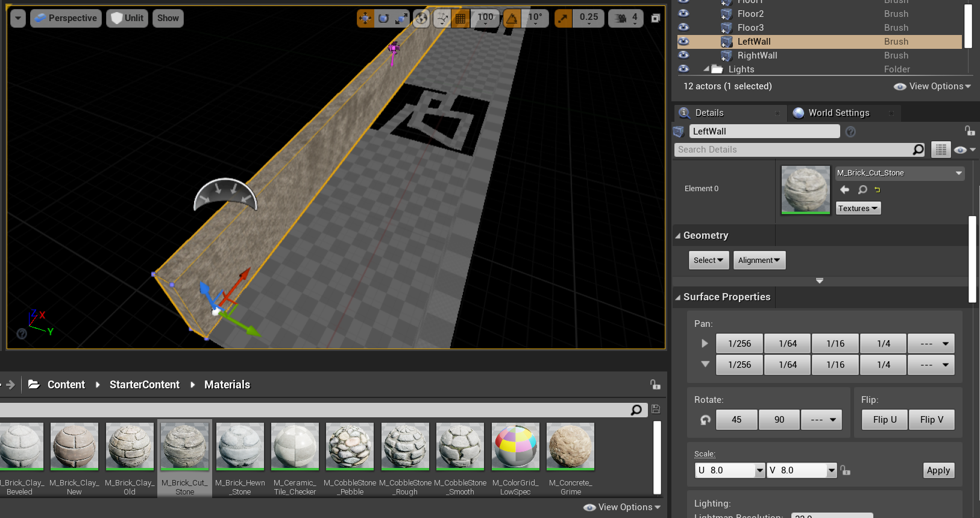Open the Alignment dropdown
Image resolution: width=980 pixels, height=518 pixels.
coord(759,261)
